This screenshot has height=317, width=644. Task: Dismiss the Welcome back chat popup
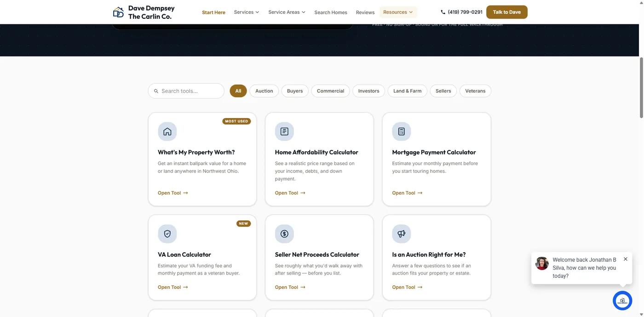(626, 259)
